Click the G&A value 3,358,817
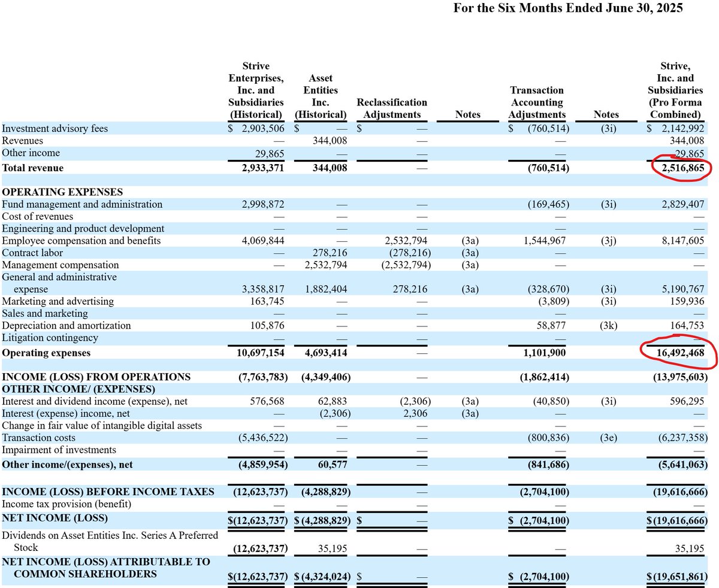The width and height of the screenshot is (719, 588). (263, 289)
